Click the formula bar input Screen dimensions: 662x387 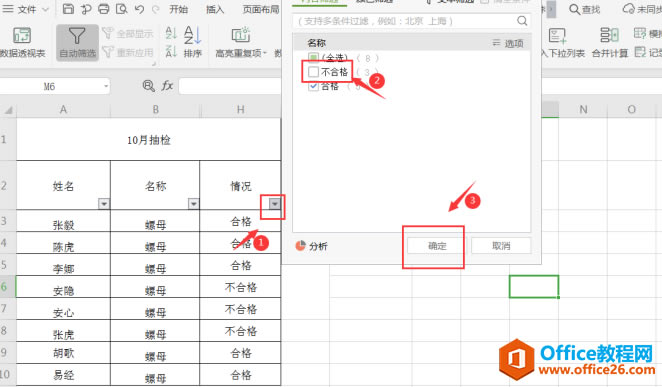[230, 86]
